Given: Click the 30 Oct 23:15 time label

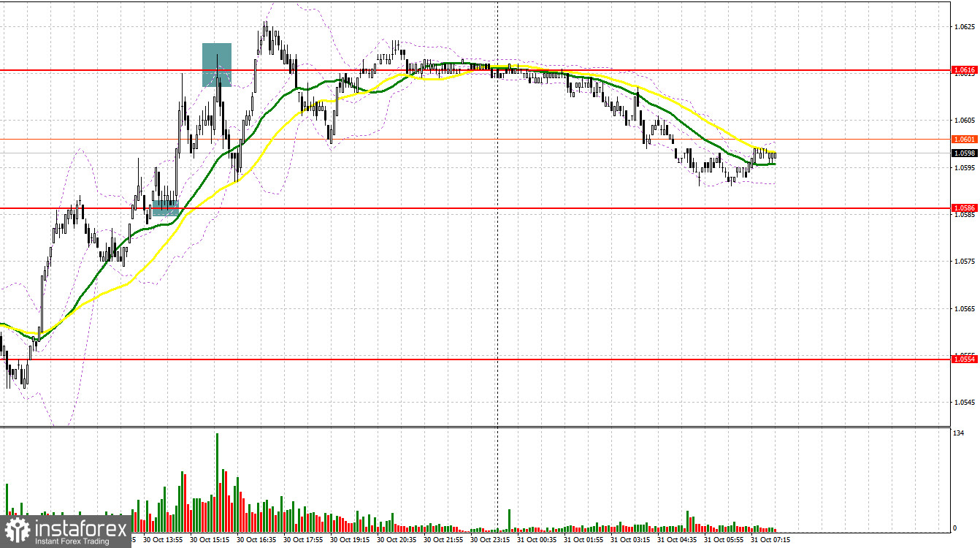Looking at the screenshot, I should tap(491, 540).
